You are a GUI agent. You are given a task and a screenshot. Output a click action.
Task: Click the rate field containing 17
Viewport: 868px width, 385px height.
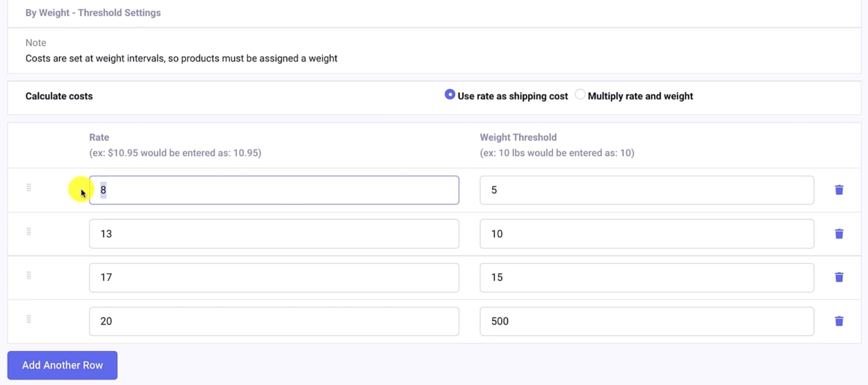[x=273, y=277]
